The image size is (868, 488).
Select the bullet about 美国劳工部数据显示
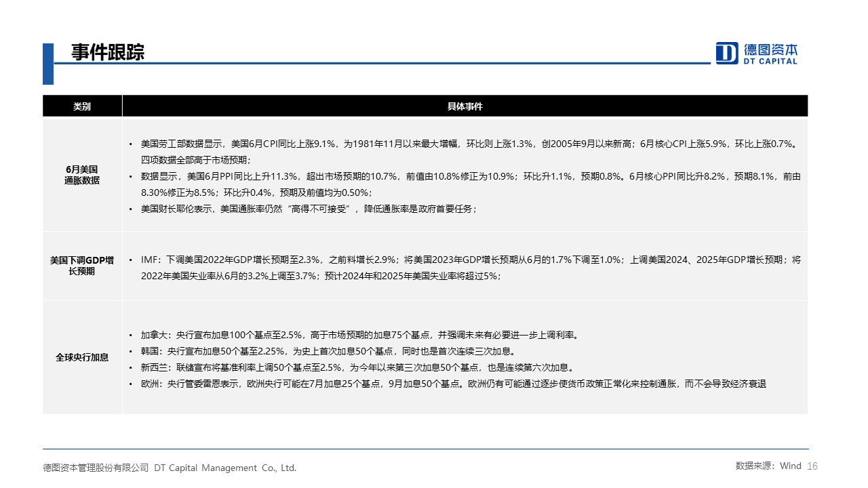(x=469, y=144)
